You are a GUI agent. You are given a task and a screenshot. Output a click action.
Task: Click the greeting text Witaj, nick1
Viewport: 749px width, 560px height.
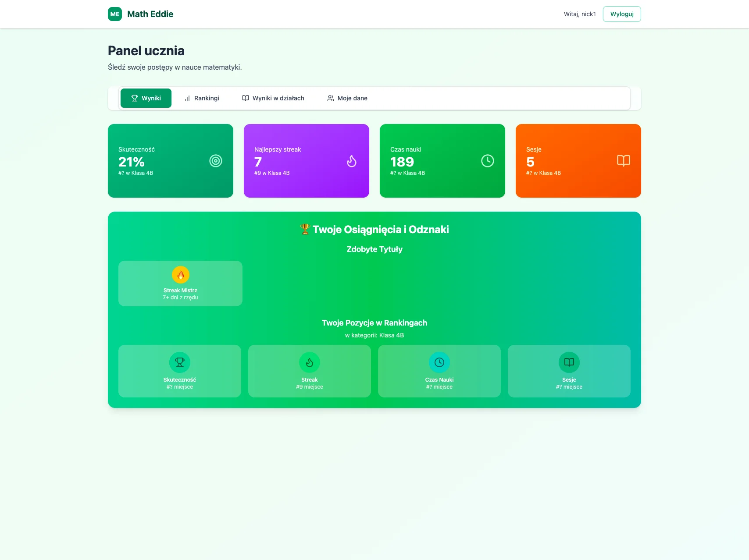[x=579, y=14]
